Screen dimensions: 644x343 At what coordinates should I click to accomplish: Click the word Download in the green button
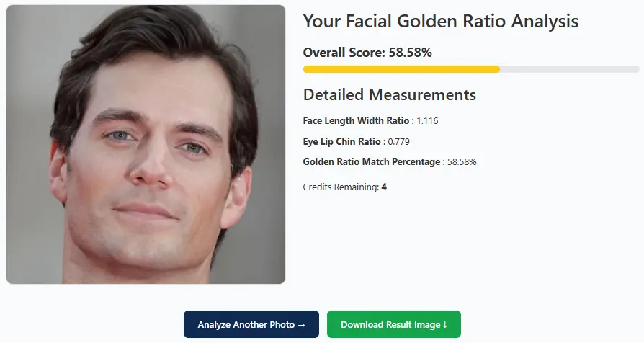pyautogui.click(x=362, y=325)
